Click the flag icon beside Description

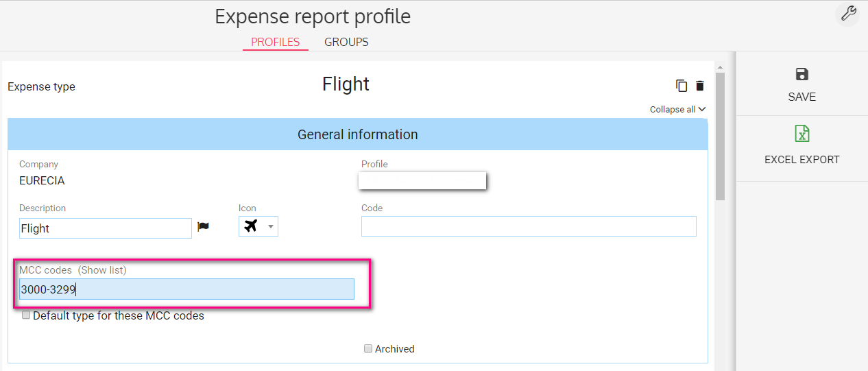pyautogui.click(x=204, y=227)
